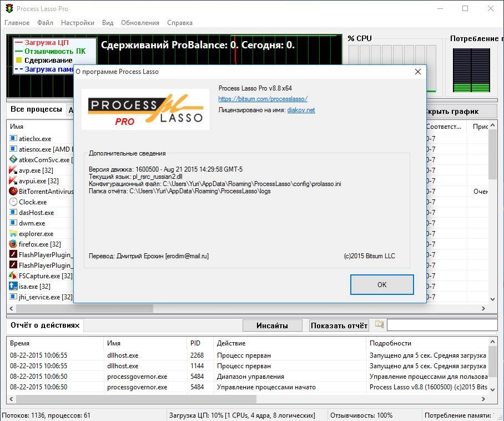Sort log by Время column header
The width and height of the screenshot is (504, 421).
coord(55,343)
